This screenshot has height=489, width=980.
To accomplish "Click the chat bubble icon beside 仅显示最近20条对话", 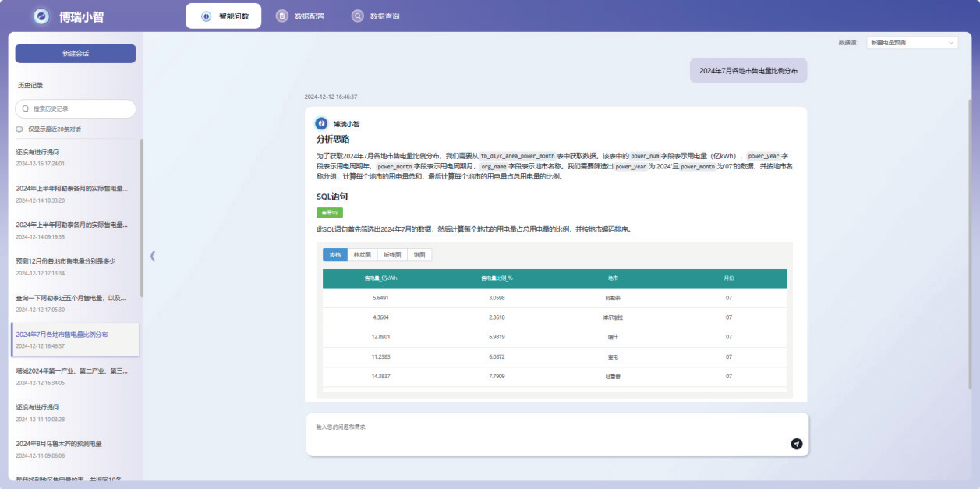I will tap(19, 129).
